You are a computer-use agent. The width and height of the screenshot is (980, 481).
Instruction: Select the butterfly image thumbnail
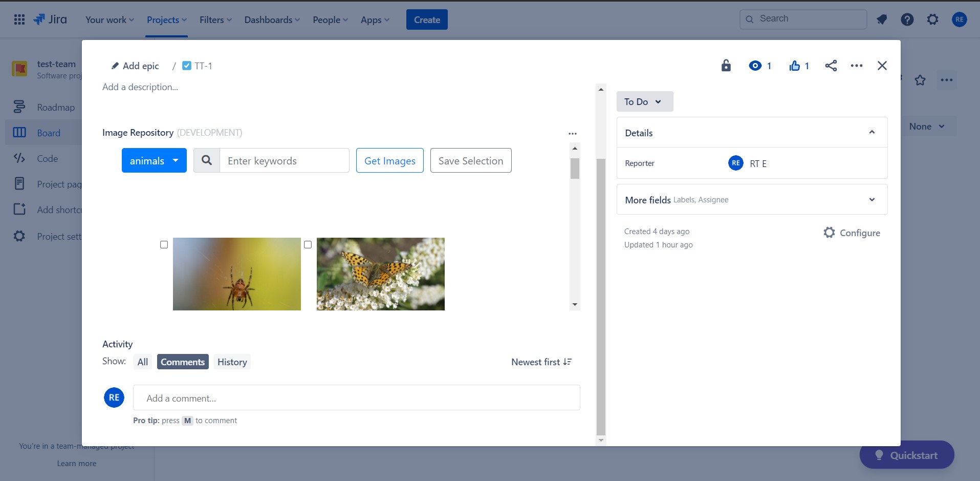pos(381,274)
